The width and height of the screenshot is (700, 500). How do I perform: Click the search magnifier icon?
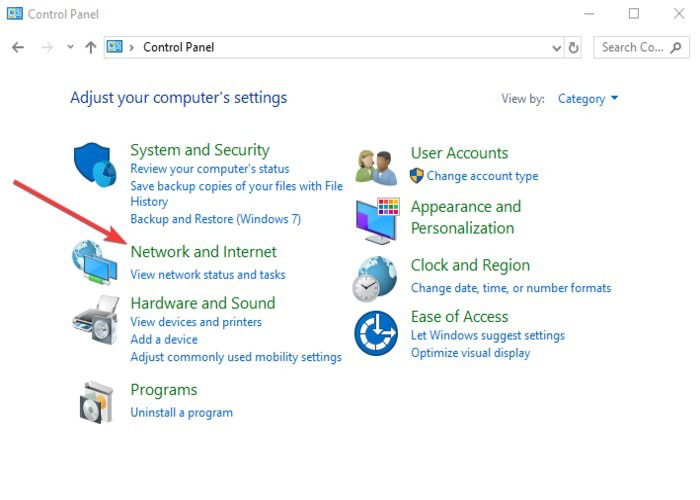pyautogui.click(x=676, y=47)
